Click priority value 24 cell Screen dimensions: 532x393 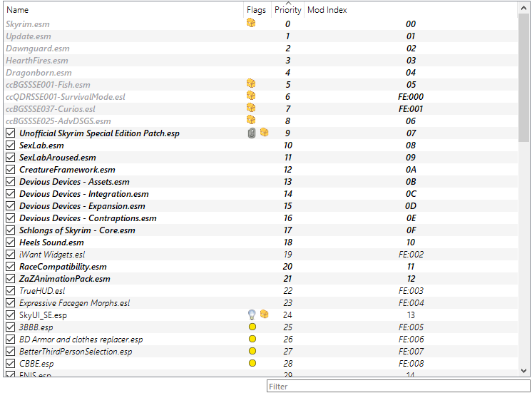tap(287, 315)
